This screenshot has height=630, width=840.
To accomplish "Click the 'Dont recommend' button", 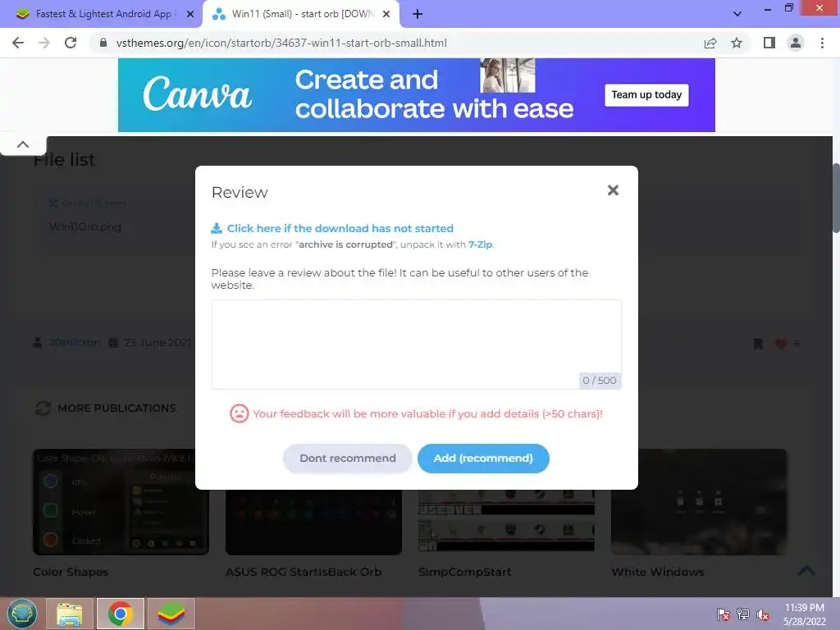I will [348, 459].
